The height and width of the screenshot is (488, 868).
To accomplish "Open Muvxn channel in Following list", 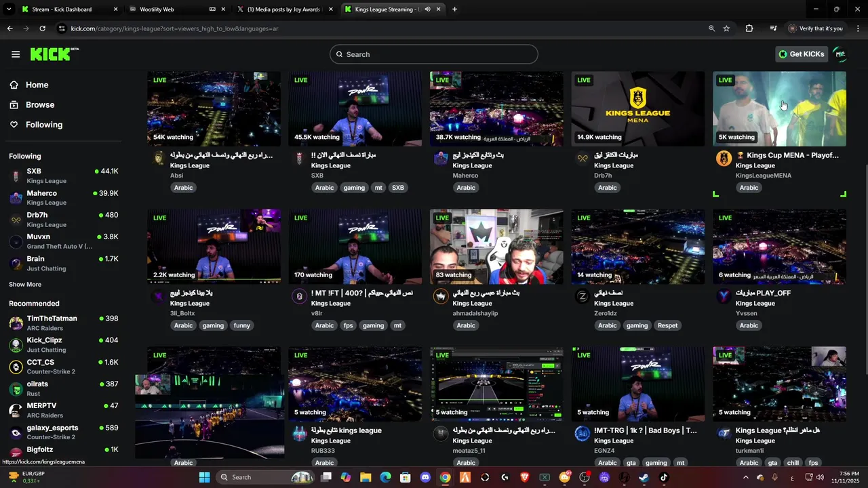I will coord(64,241).
